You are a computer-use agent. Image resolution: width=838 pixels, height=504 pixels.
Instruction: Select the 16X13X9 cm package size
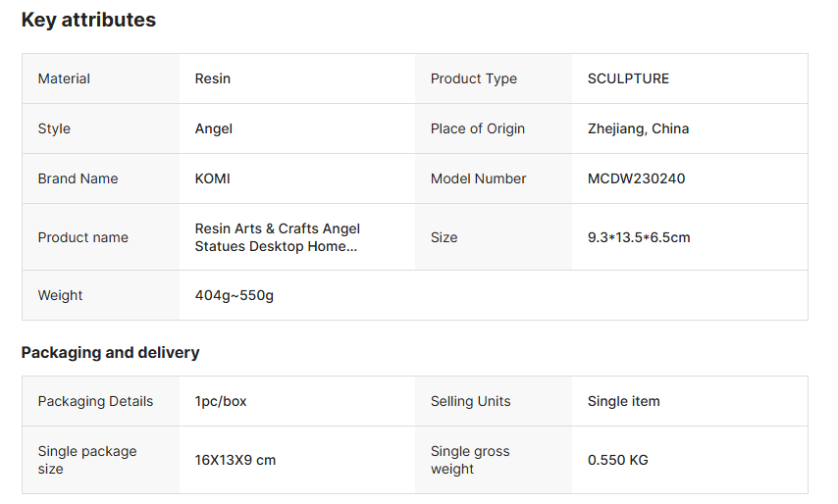coord(236,460)
